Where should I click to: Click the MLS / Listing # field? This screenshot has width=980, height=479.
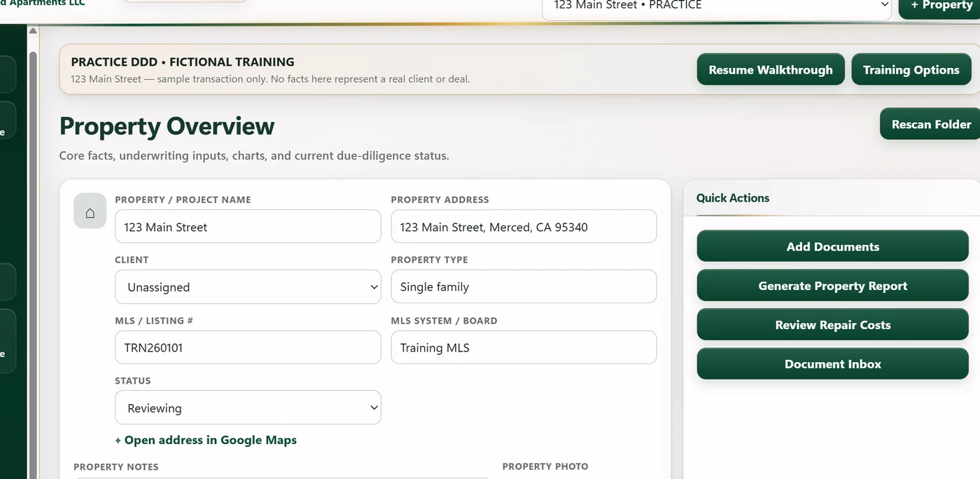(x=248, y=347)
